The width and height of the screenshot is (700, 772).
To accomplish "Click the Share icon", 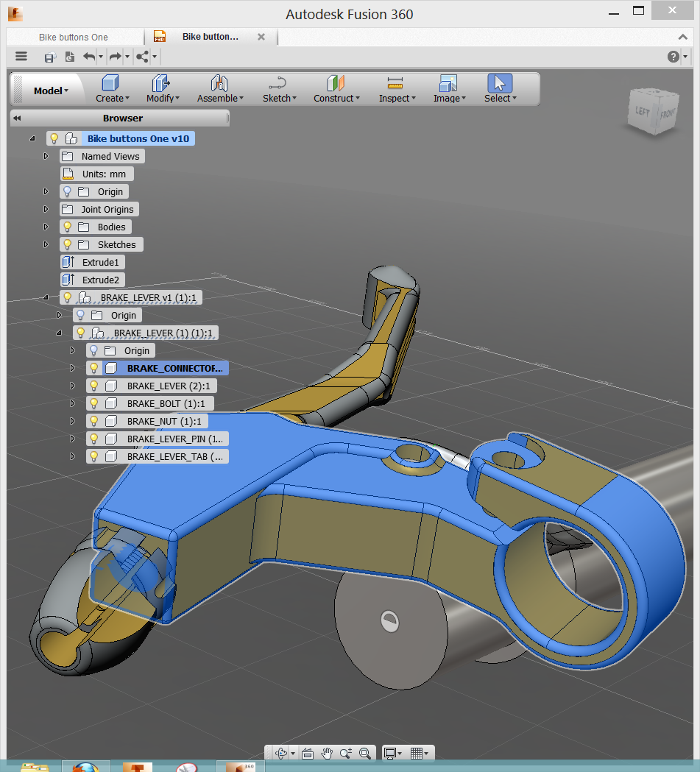I will click(142, 57).
